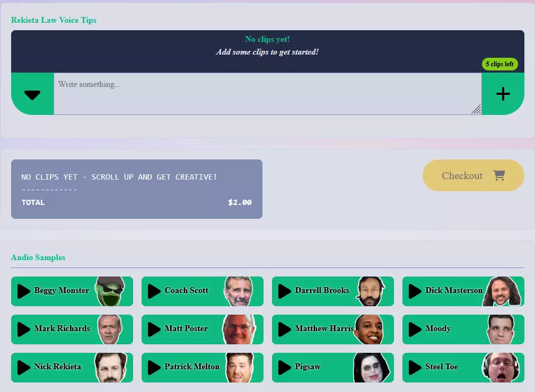Image resolution: width=535 pixels, height=392 pixels.
Task: Proceed to Checkout
Action: pyautogui.click(x=473, y=175)
